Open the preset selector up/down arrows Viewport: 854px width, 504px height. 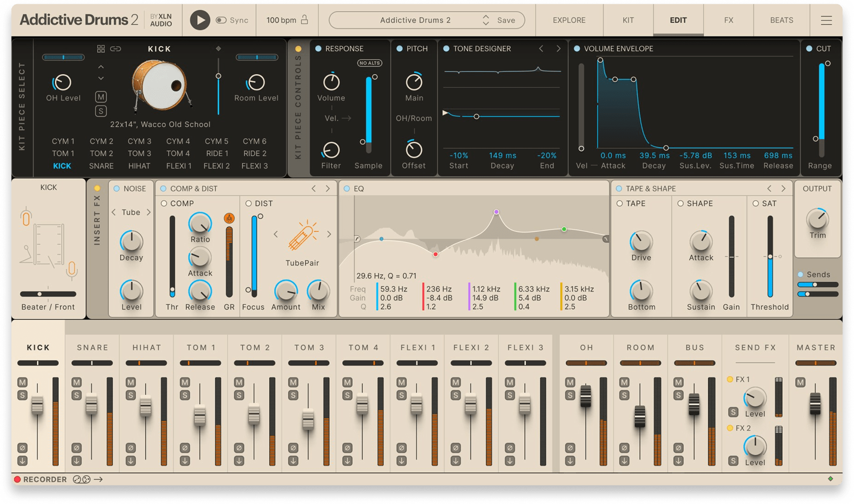tap(486, 20)
